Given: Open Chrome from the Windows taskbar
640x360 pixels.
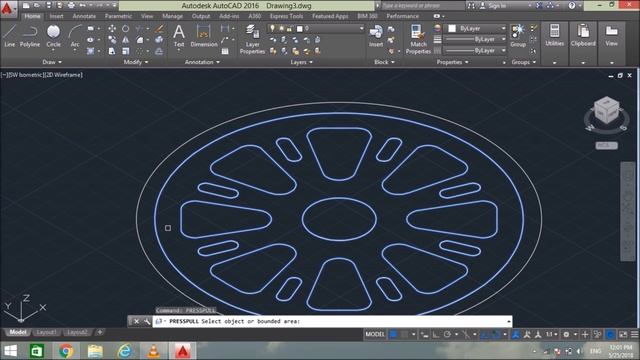Looking at the screenshot, I should click(66, 351).
